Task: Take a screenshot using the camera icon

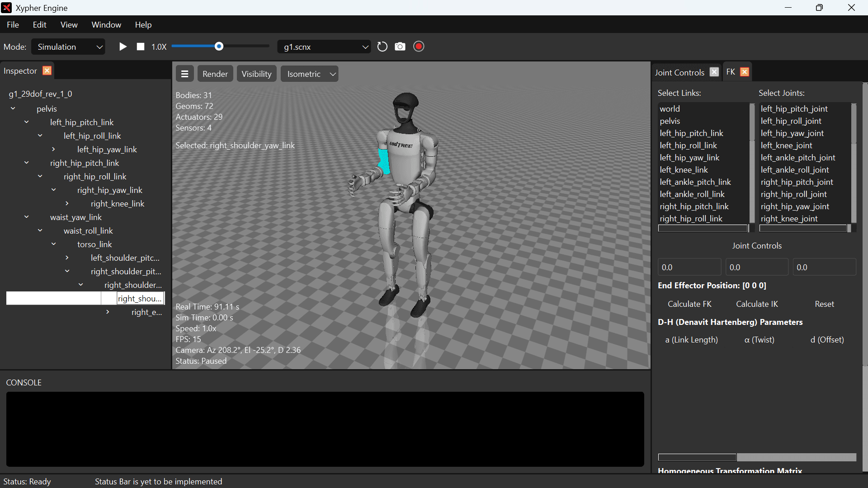Action: tap(400, 47)
